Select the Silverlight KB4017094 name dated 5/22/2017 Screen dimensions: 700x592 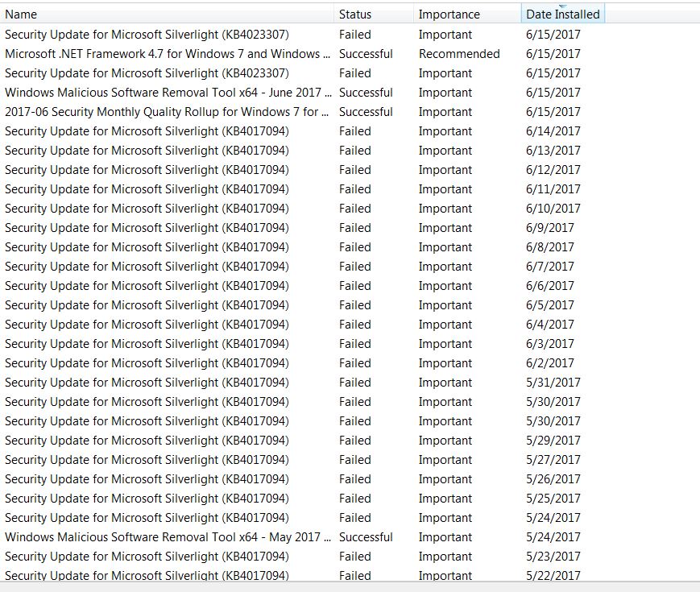147,575
